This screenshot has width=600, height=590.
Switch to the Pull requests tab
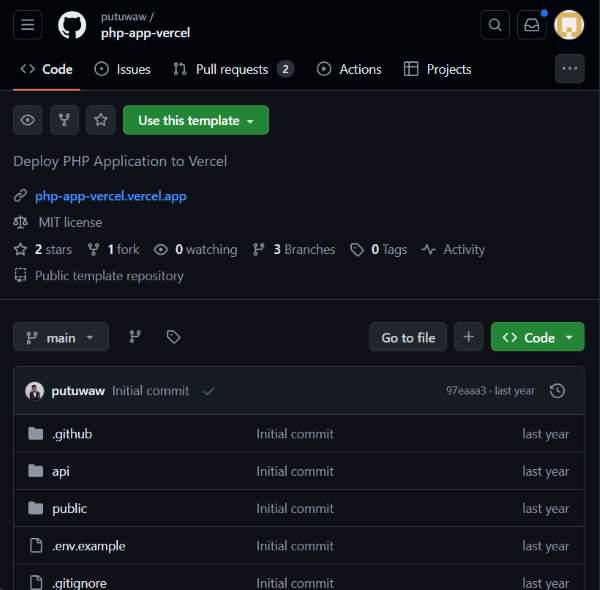point(232,69)
